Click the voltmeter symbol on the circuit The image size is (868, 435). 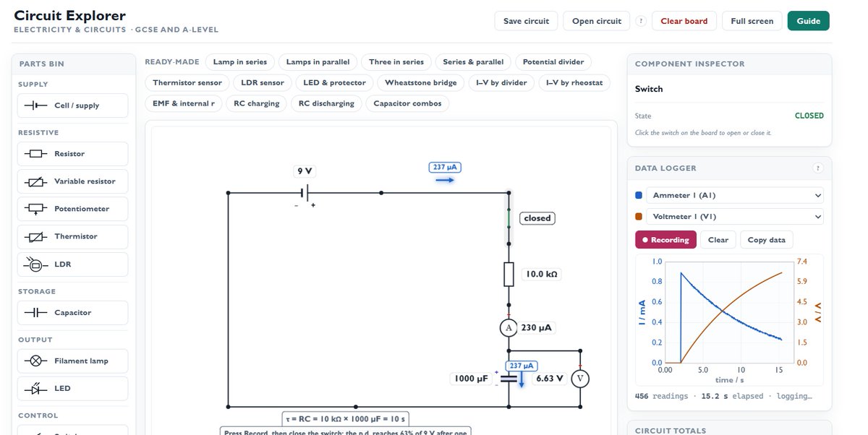(x=579, y=379)
